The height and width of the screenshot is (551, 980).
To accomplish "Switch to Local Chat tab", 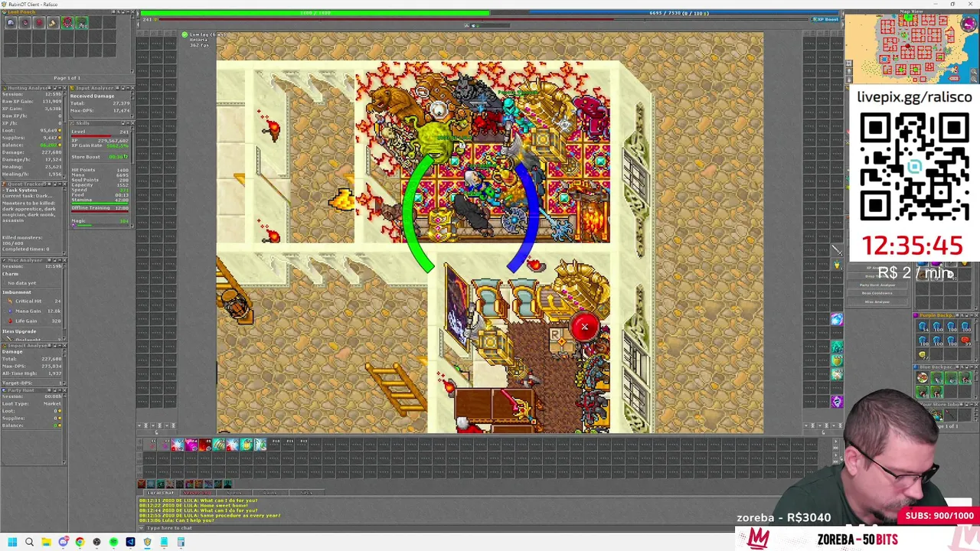I will click(161, 493).
